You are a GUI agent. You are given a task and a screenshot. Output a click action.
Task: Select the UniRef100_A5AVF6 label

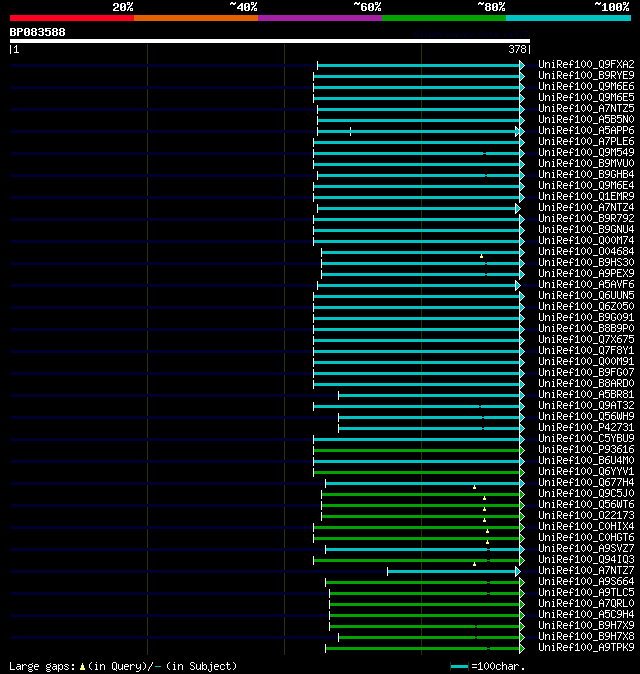point(586,285)
